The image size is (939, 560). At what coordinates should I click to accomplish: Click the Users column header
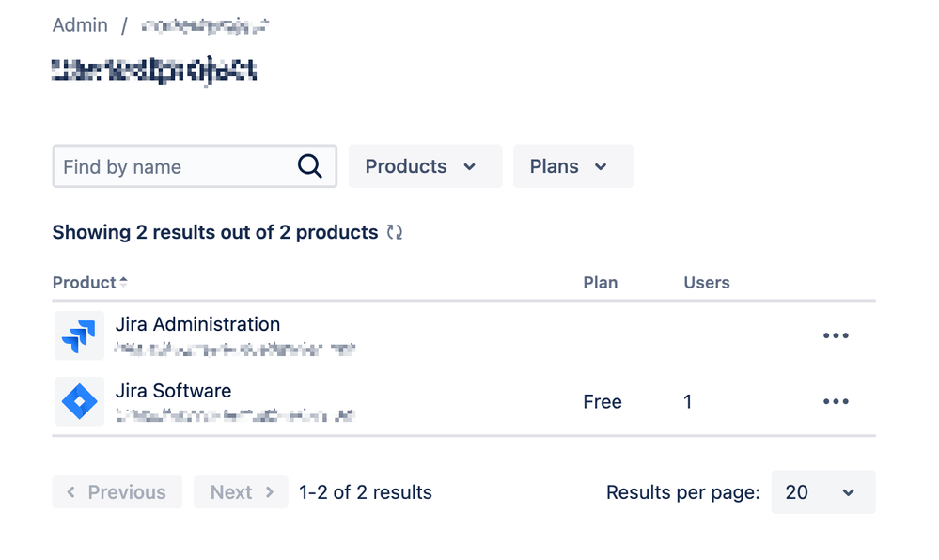coord(707,282)
